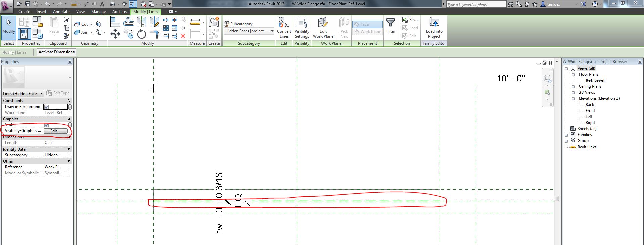The width and height of the screenshot is (644, 245).
Task: Click Load into Project
Action: (434, 28)
